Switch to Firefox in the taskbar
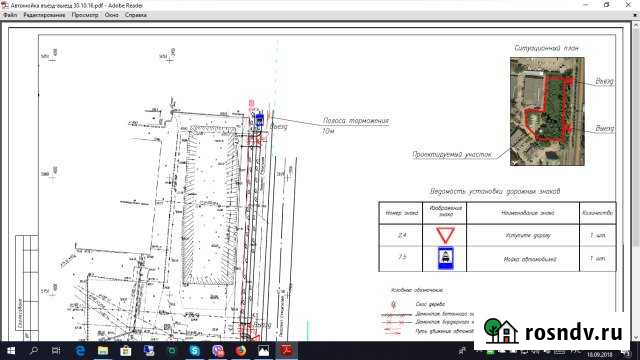Viewport: 640px width, 360px height. click(241, 351)
